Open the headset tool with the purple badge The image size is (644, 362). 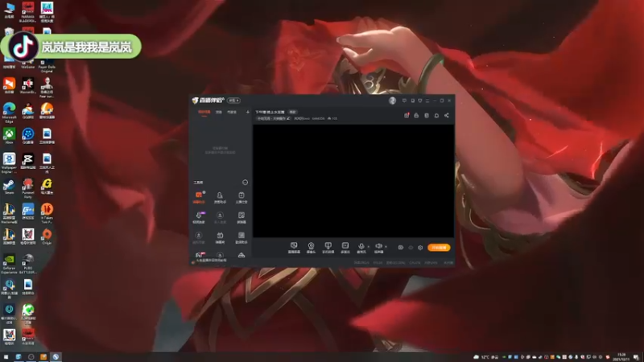pyautogui.click(x=199, y=217)
